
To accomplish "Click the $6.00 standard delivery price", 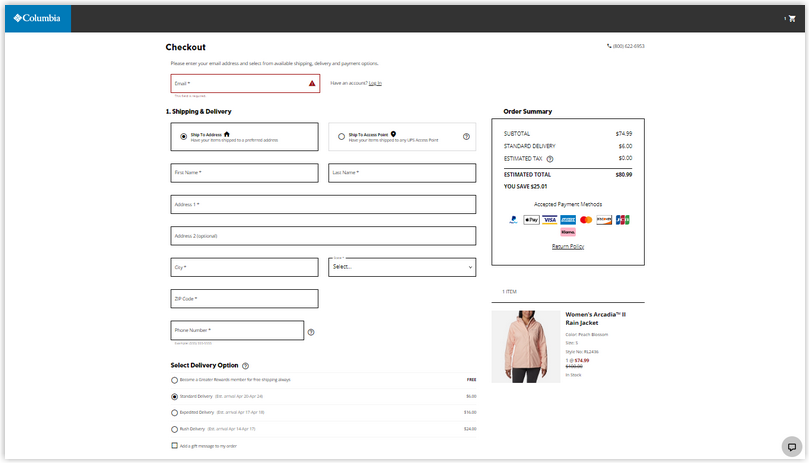I will tap(471, 396).
